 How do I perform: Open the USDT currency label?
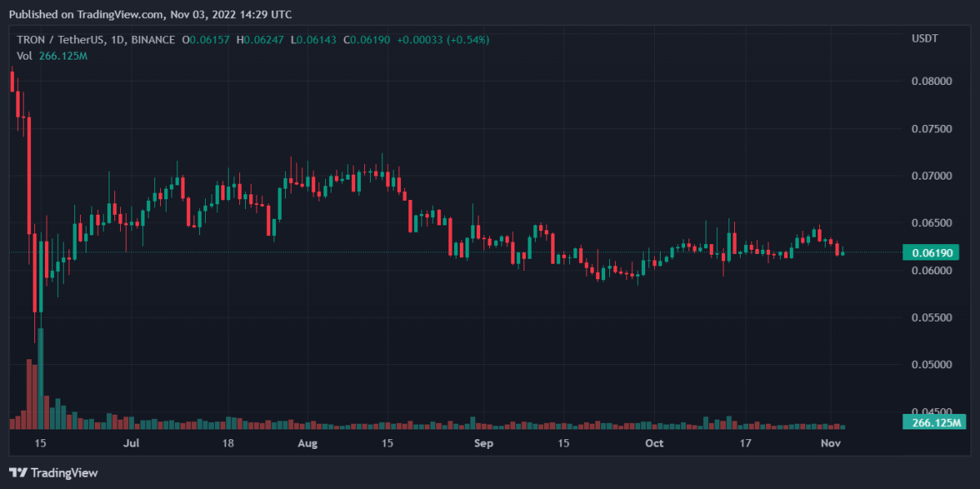tap(924, 39)
